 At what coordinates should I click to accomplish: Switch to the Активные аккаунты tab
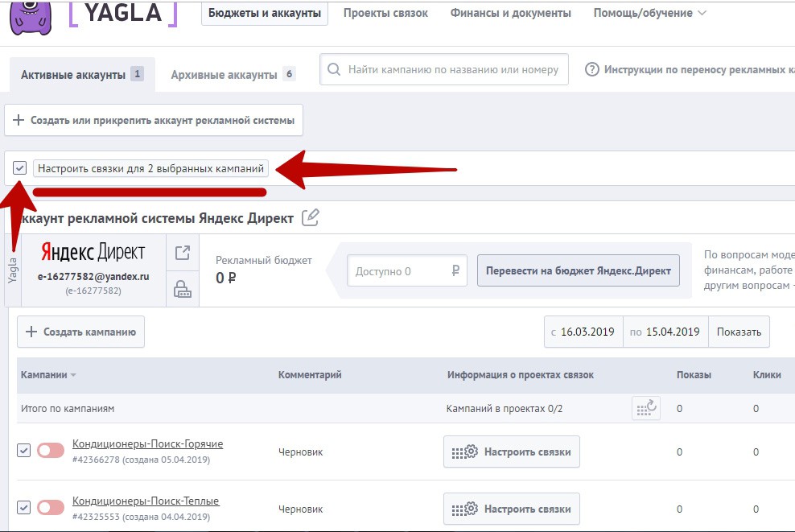[82, 75]
